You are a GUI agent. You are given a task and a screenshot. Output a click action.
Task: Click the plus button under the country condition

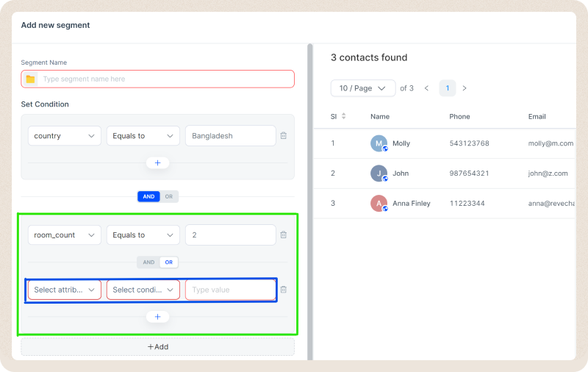tap(157, 162)
